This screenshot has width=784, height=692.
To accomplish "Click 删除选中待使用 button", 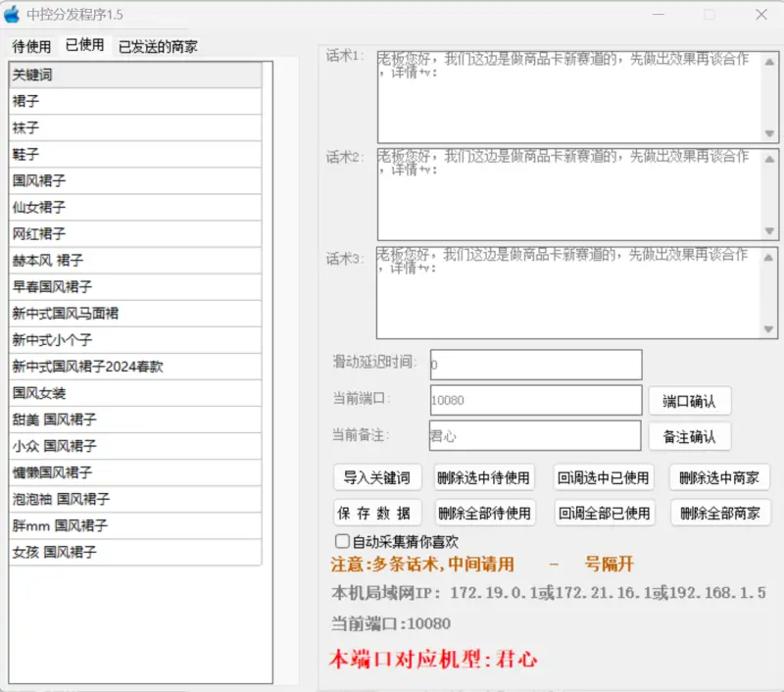I will [483, 477].
